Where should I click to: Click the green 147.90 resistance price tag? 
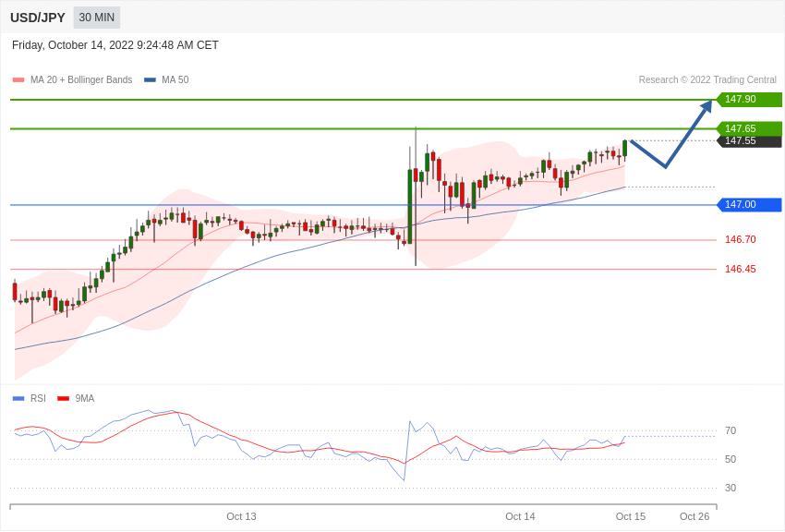tap(749, 100)
